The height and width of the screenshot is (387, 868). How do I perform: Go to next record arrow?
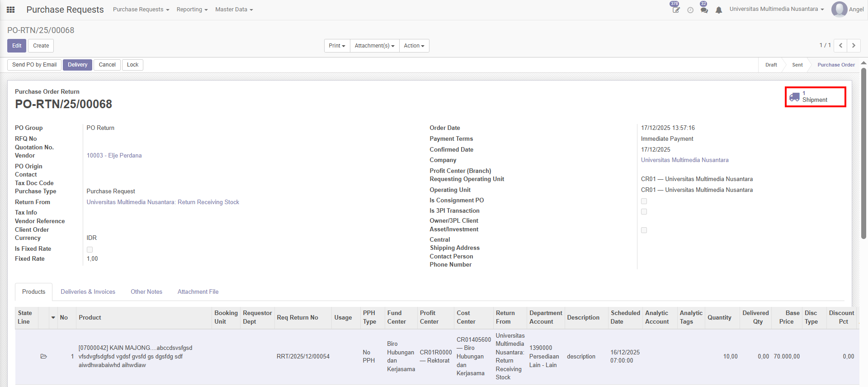(854, 46)
